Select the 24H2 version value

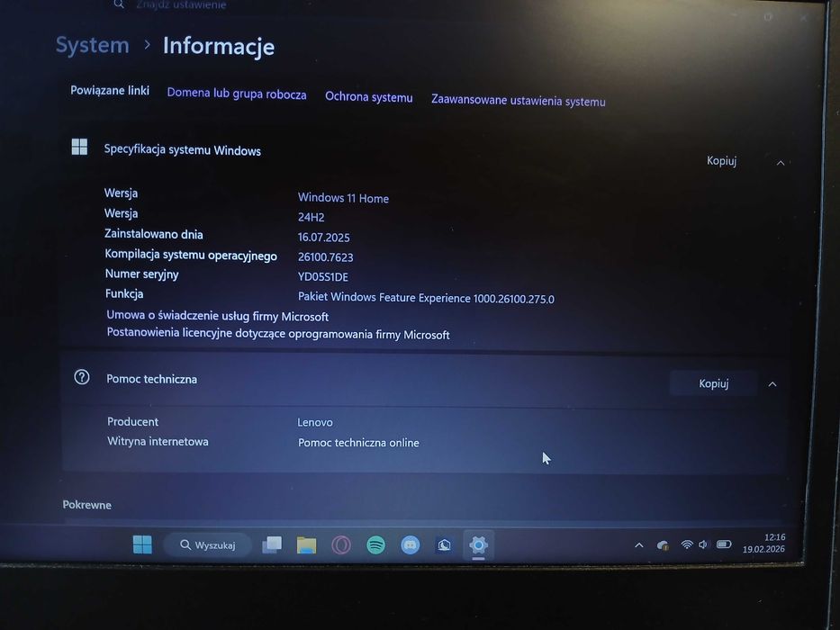[x=312, y=218]
